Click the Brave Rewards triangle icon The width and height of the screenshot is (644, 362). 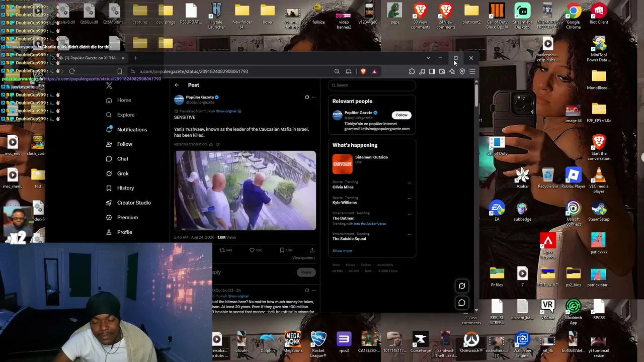pyautogui.click(x=374, y=71)
